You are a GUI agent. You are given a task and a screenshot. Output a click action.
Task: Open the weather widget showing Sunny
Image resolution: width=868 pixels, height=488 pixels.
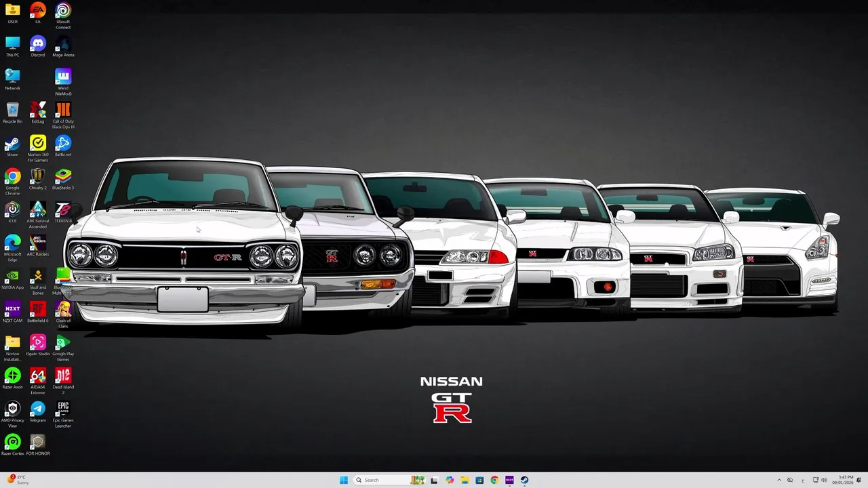(x=16, y=480)
